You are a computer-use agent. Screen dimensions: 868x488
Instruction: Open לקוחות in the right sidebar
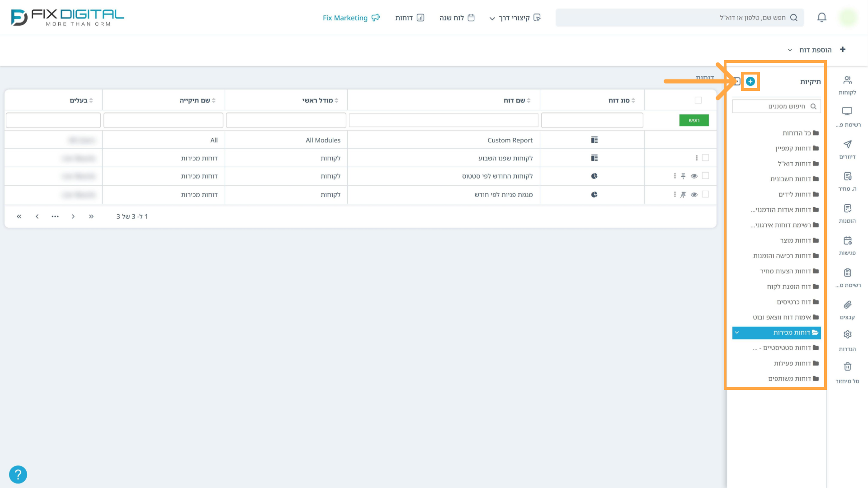(847, 85)
